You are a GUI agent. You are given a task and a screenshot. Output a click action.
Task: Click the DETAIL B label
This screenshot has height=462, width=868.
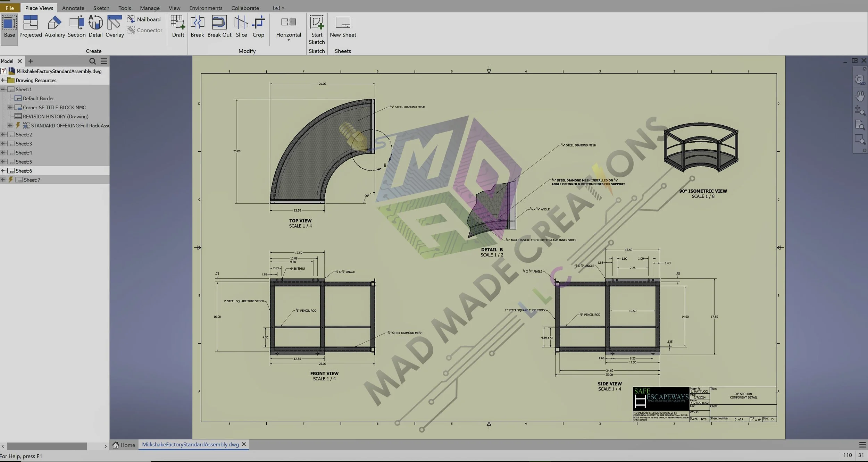(492, 250)
